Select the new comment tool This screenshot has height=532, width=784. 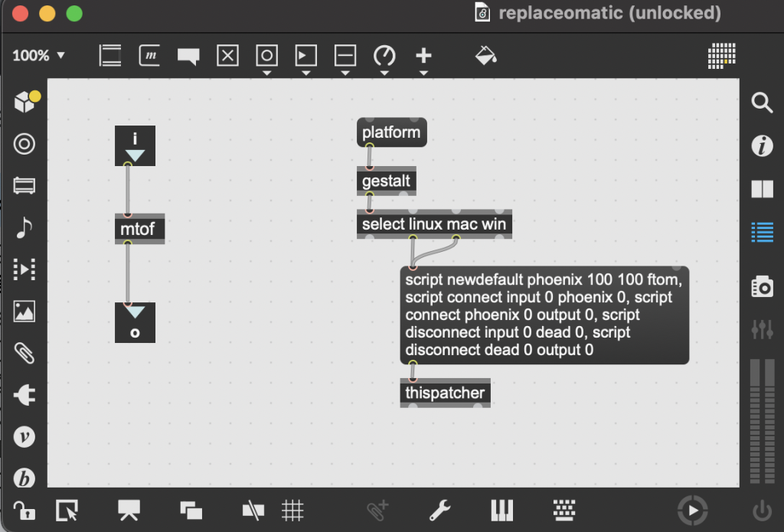(x=188, y=55)
